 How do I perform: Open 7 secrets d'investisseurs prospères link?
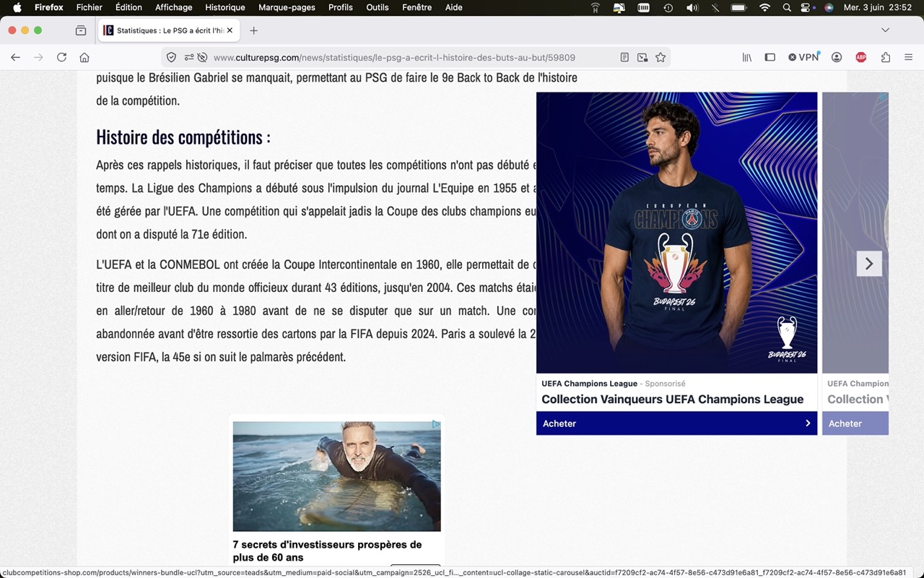(327, 551)
